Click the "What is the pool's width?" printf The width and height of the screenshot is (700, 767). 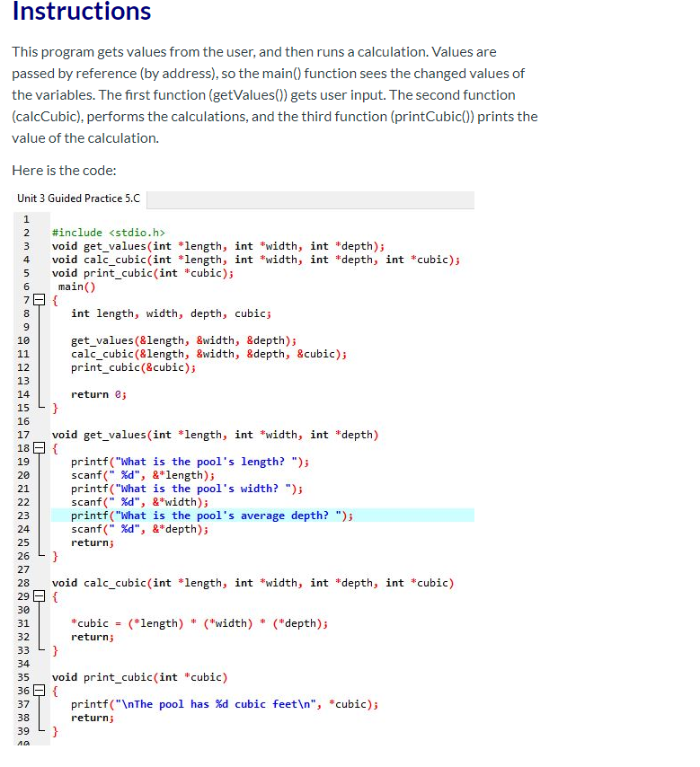(187, 489)
